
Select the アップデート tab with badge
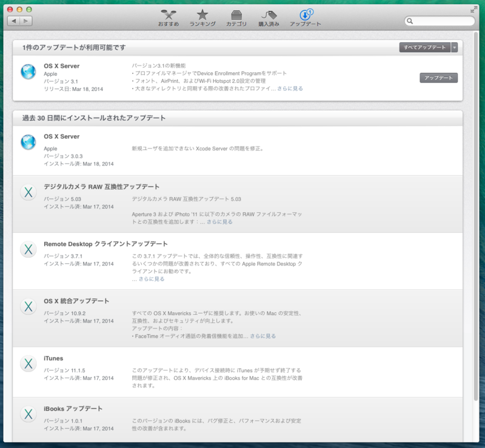click(306, 18)
